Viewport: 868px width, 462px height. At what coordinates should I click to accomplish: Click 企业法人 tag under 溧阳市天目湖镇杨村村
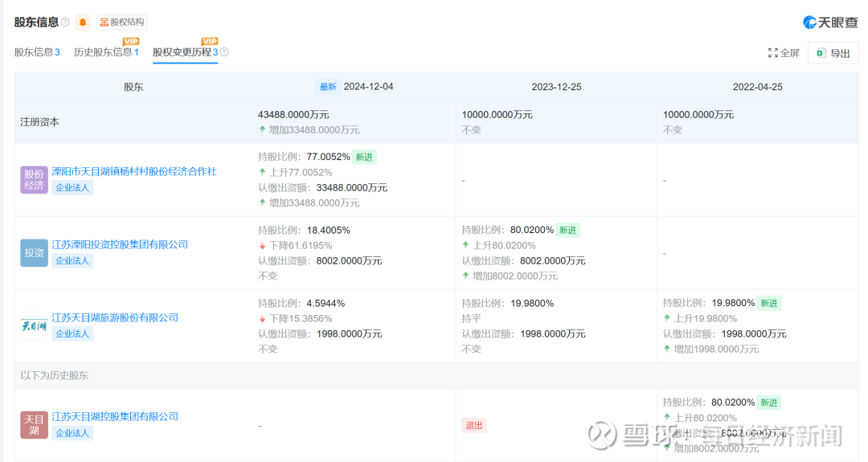click(x=72, y=187)
